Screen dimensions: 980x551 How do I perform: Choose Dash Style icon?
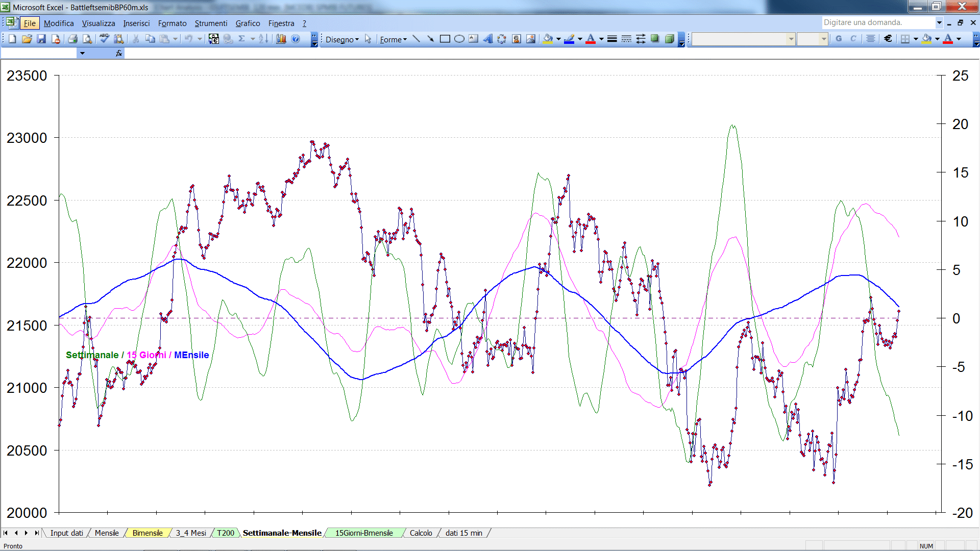[x=626, y=39]
